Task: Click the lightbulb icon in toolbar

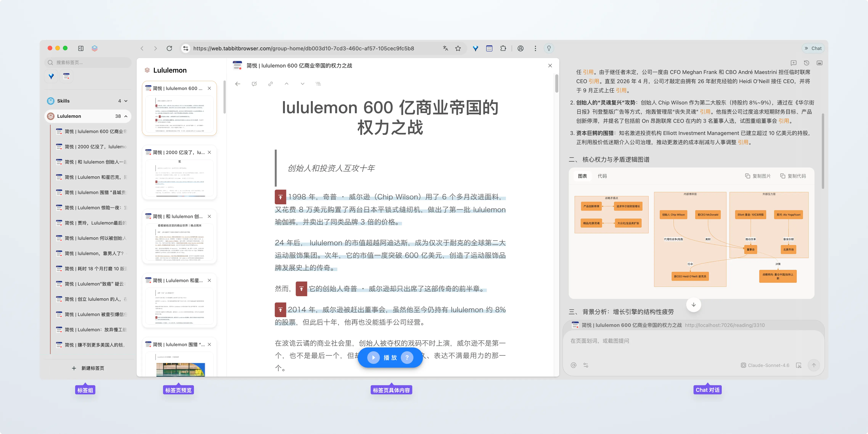Action: (549, 48)
